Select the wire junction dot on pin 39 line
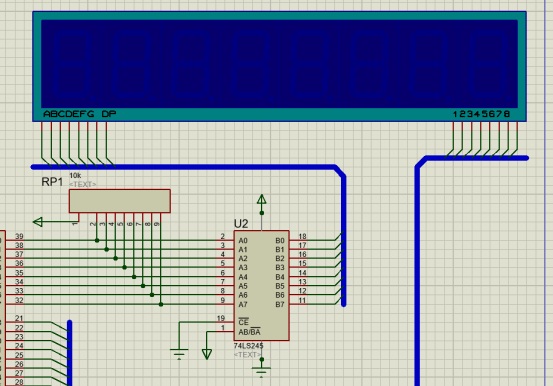Image resolution: width=553 pixels, height=386 pixels. tap(97, 241)
